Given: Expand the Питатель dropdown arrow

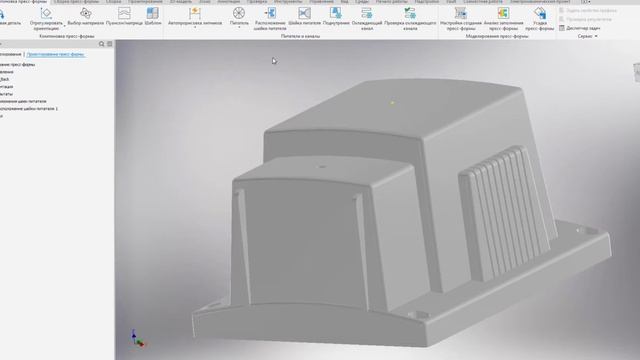Looking at the screenshot, I should tap(239, 27).
